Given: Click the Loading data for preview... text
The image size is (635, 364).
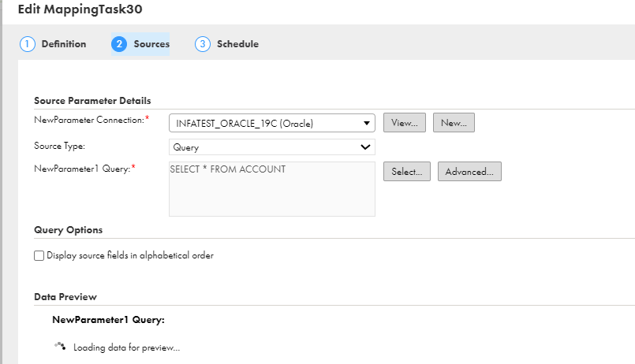Looking at the screenshot, I should click(x=126, y=347).
